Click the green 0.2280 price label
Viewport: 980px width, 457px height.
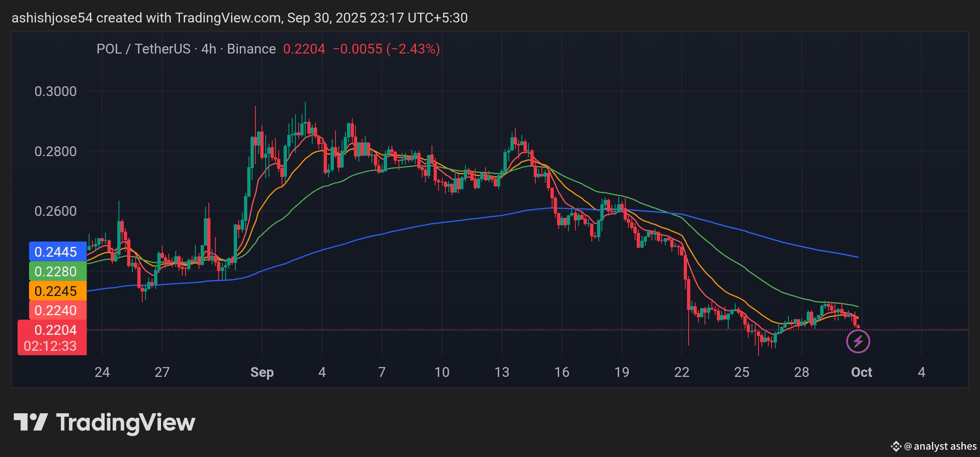[58, 271]
